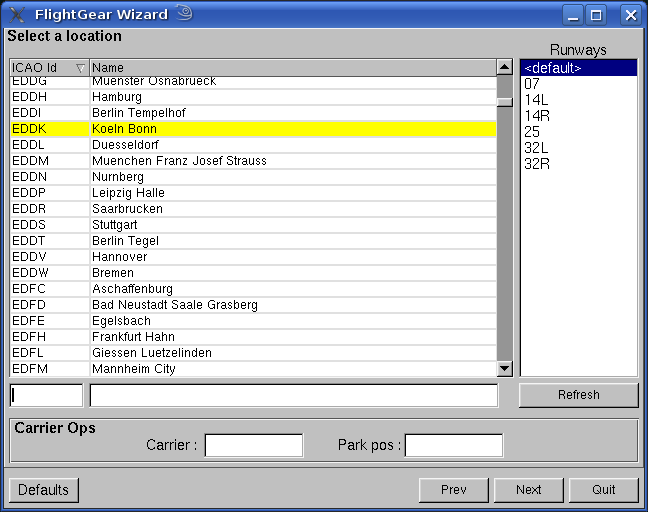Select the Leipzig Halle row
The image size is (648, 512).
(x=253, y=193)
